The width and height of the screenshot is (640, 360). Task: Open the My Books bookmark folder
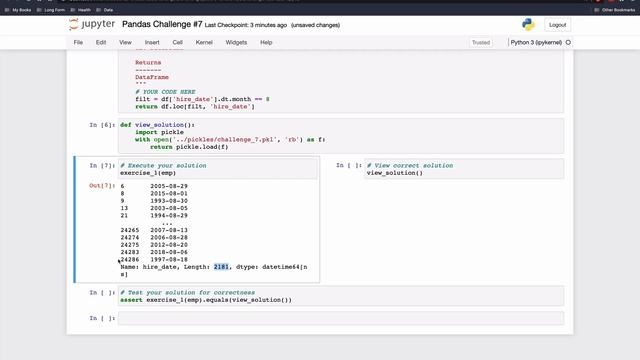click(18, 10)
